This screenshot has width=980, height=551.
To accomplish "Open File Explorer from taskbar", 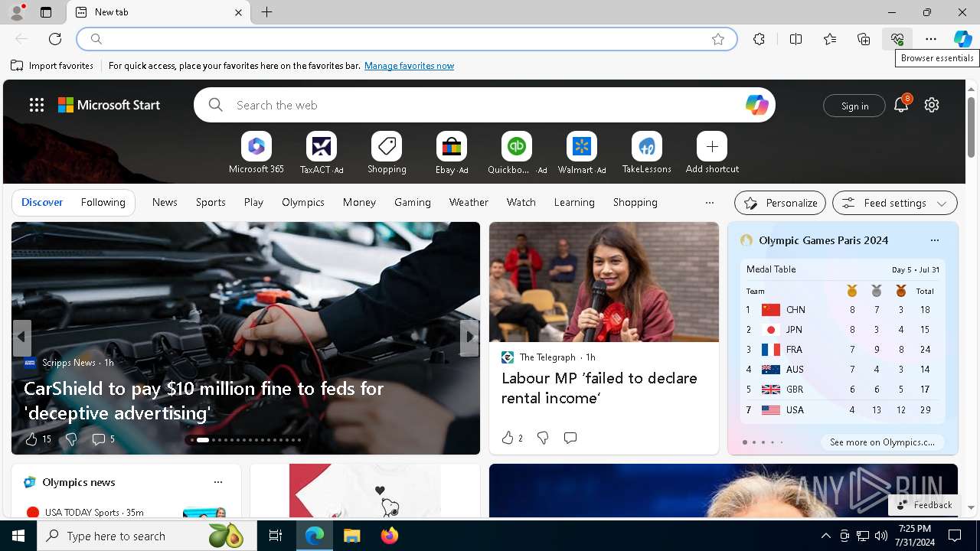I will pos(351,536).
